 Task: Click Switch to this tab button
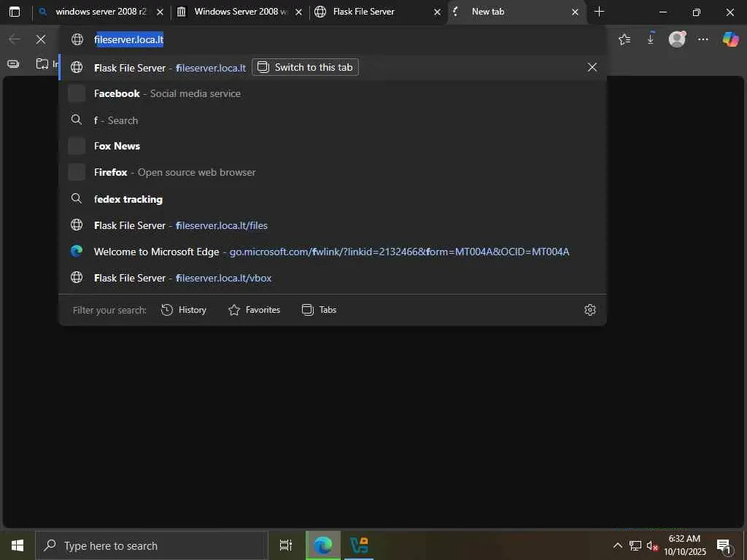tap(305, 67)
